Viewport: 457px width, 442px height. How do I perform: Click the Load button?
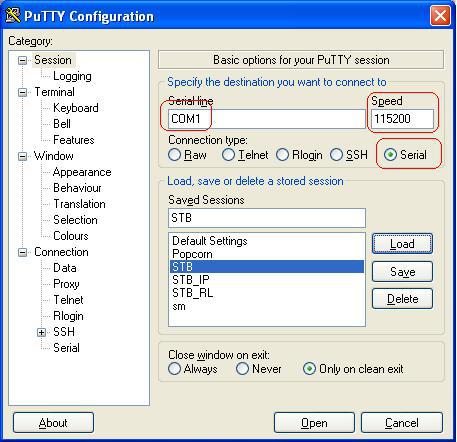tap(402, 244)
